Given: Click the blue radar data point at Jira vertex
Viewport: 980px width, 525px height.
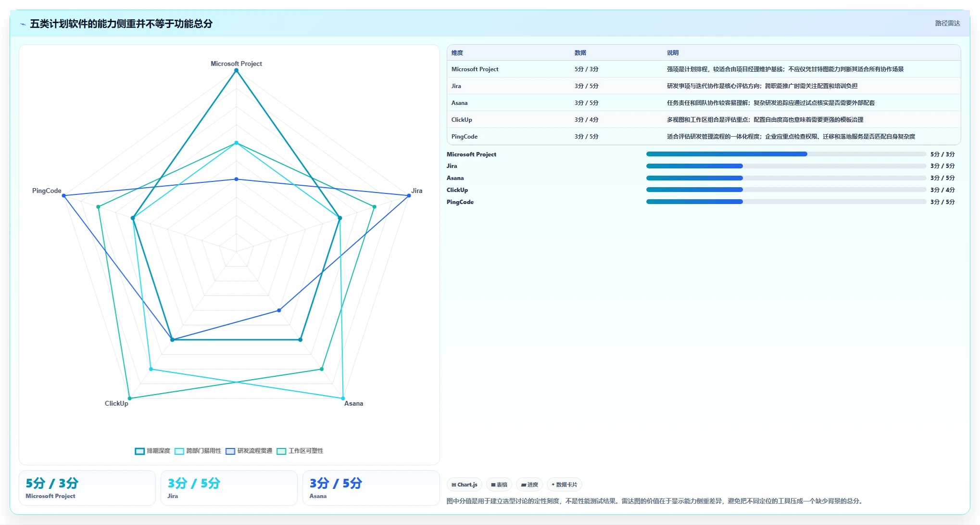Looking at the screenshot, I should tap(409, 196).
